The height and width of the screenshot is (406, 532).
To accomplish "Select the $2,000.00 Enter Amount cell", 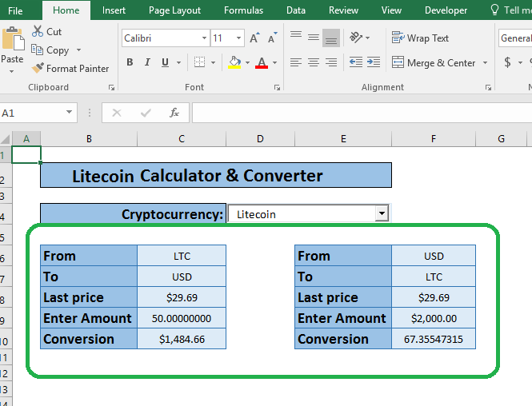I will click(x=434, y=318).
